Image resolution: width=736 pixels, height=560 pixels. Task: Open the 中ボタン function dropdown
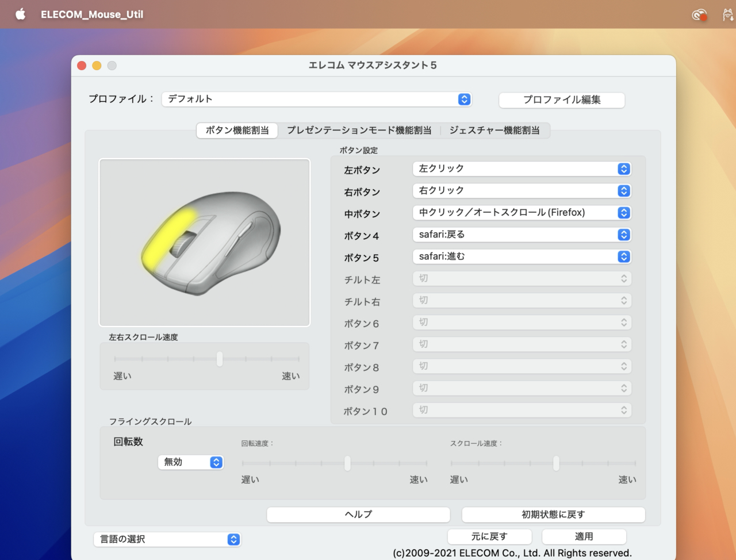(522, 213)
